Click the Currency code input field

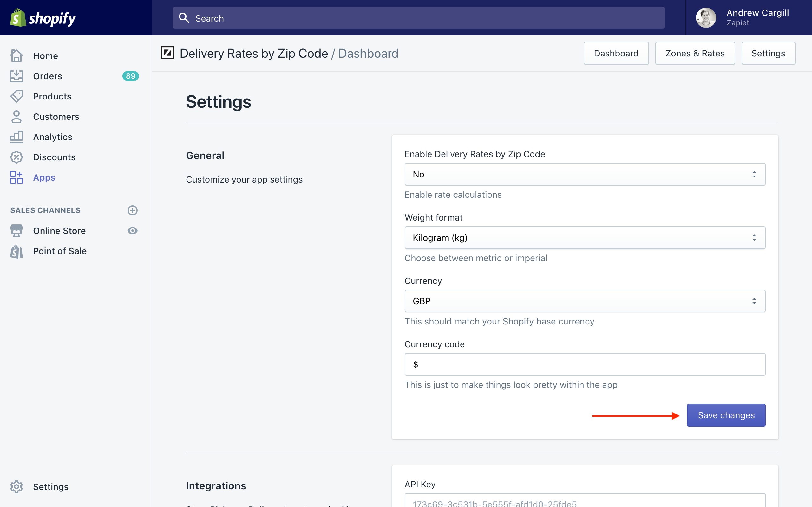pos(585,364)
